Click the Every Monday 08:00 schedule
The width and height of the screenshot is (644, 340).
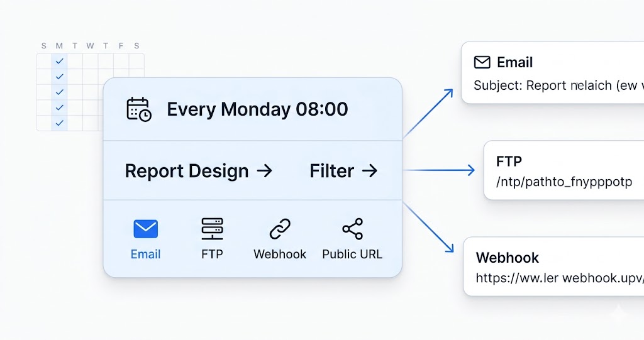coord(257,109)
